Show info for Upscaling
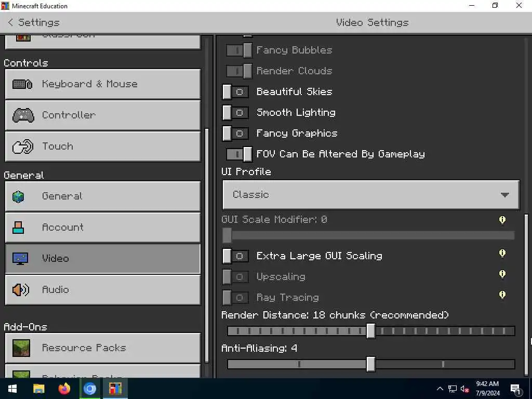The width and height of the screenshot is (532, 399). (502, 274)
